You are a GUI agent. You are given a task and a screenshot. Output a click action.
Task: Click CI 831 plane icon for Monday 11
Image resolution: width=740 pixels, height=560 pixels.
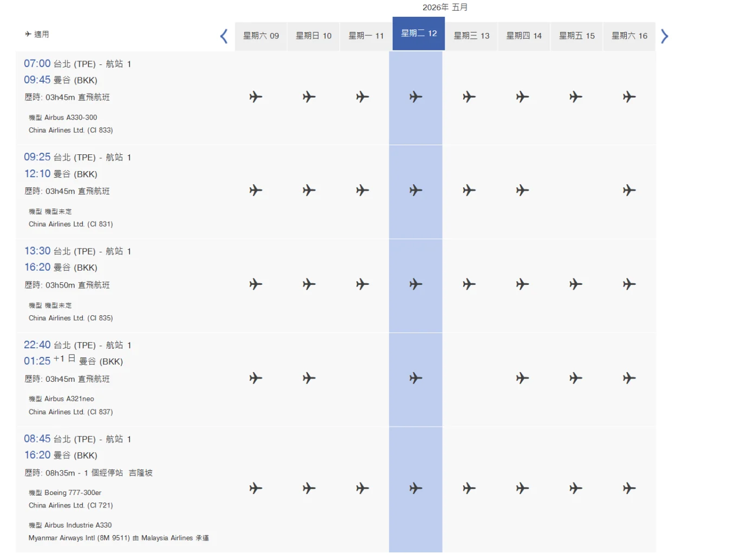tap(362, 191)
